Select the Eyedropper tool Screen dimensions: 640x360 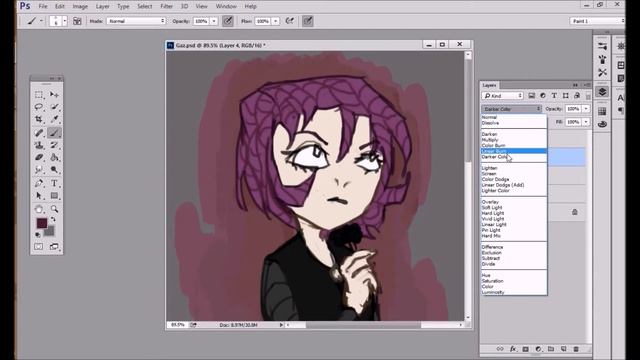[54, 119]
